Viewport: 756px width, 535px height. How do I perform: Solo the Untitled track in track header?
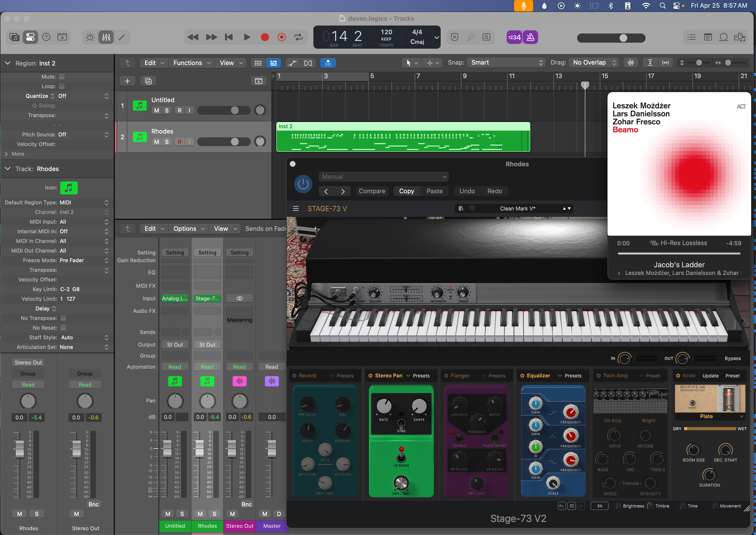click(167, 111)
